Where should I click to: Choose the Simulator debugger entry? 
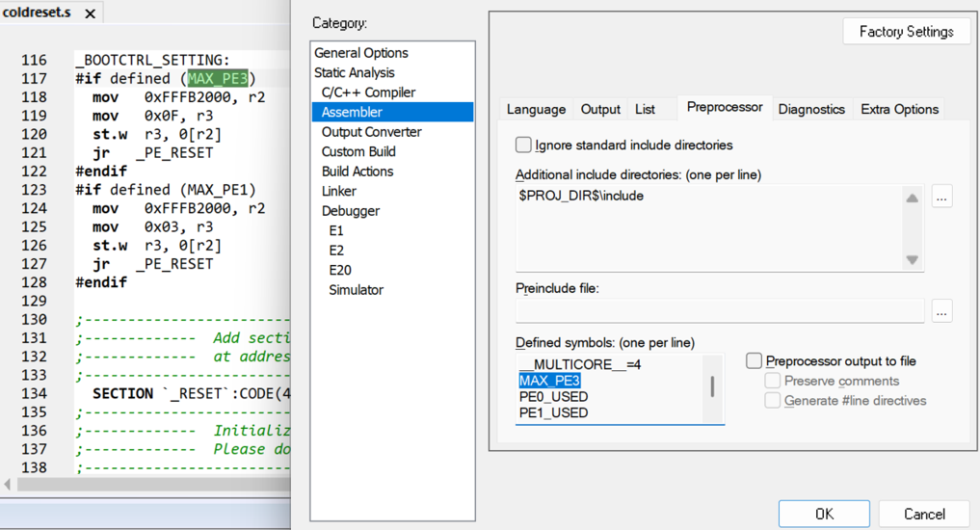point(356,290)
